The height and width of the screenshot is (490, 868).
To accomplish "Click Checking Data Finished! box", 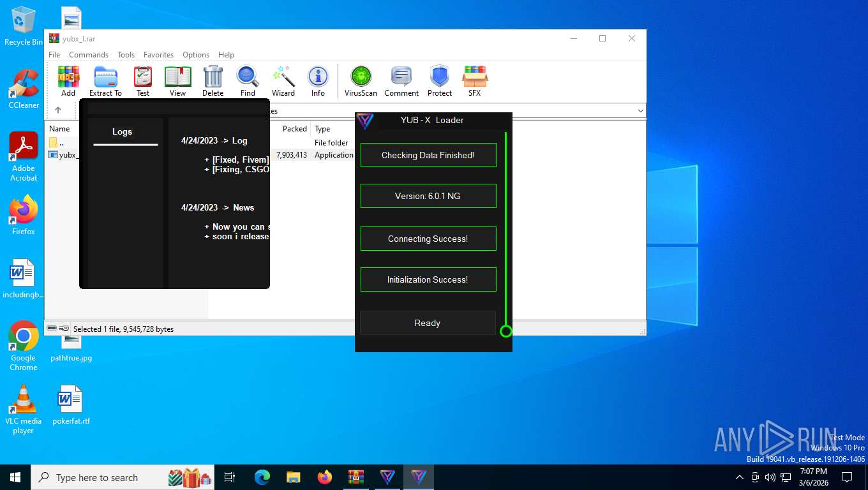I will tap(428, 155).
